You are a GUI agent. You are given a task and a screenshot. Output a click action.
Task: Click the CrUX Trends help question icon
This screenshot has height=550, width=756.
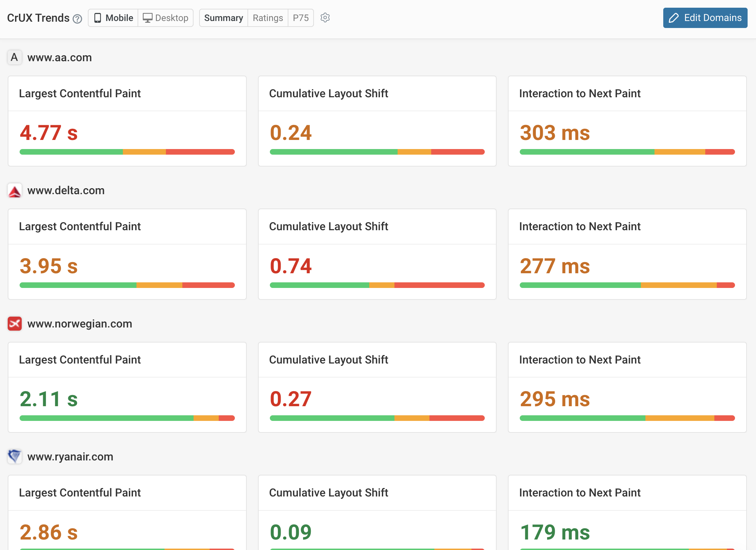click(77, 19)
